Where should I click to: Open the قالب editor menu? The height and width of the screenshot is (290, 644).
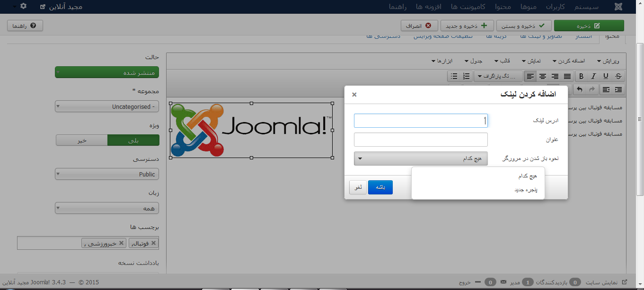pos(503,61)
